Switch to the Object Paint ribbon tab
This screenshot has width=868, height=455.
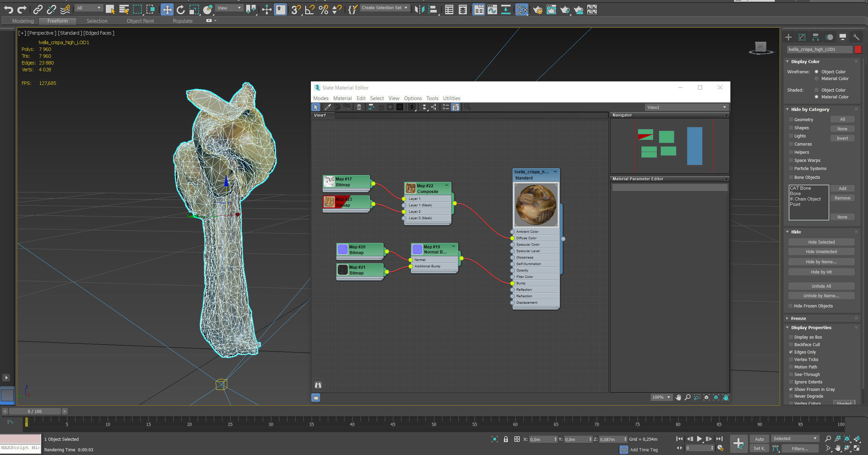pyautogui.click(x=140, y=21)
